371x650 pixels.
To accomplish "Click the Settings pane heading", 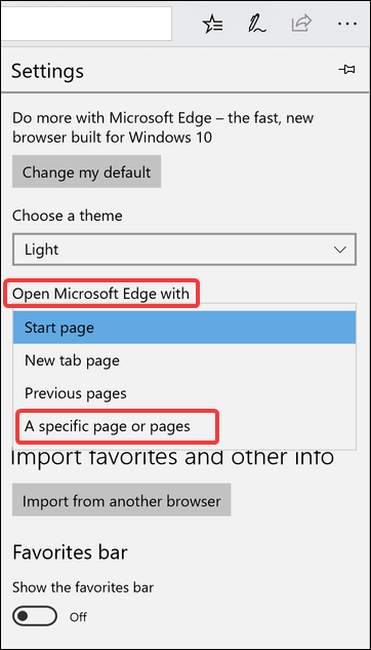I will pyautogui.click(x=47, y=71).
